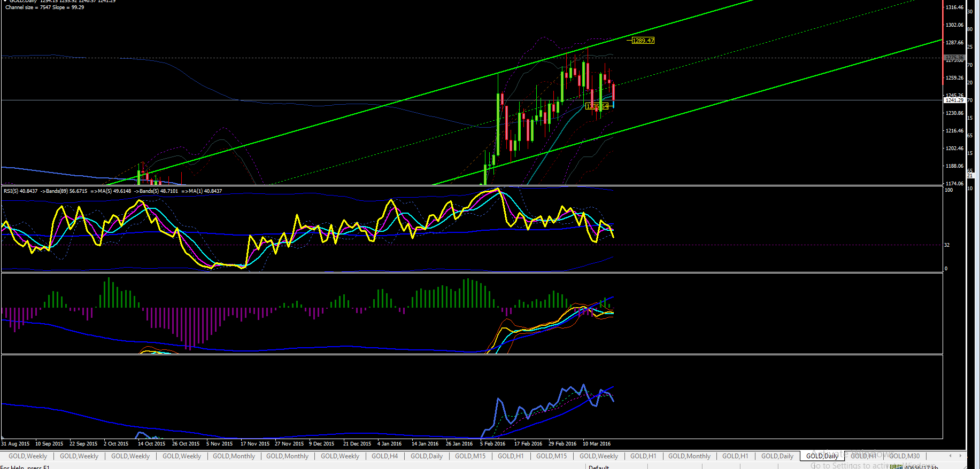This screenshot has height=469, width=980.
Task: Click the 1241.29 current price marker
Action: (x=954, y=100)
